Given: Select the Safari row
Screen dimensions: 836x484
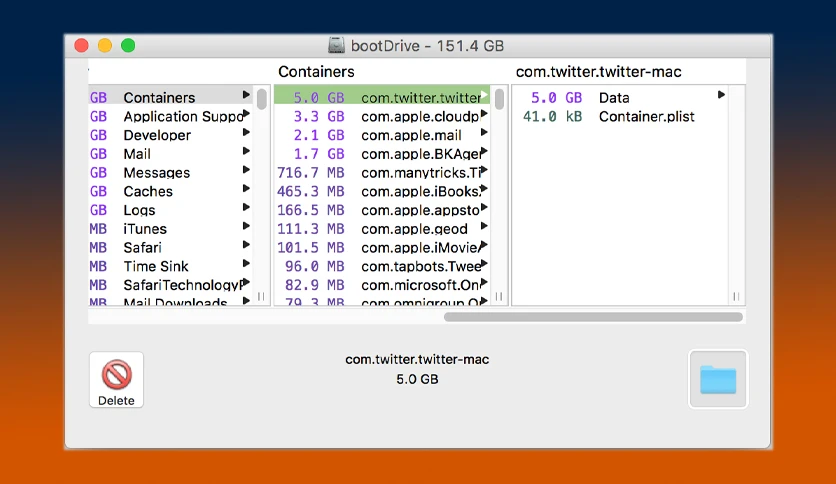Looking at the screenshot, I should pyautogui.click(x=171, y=247).
